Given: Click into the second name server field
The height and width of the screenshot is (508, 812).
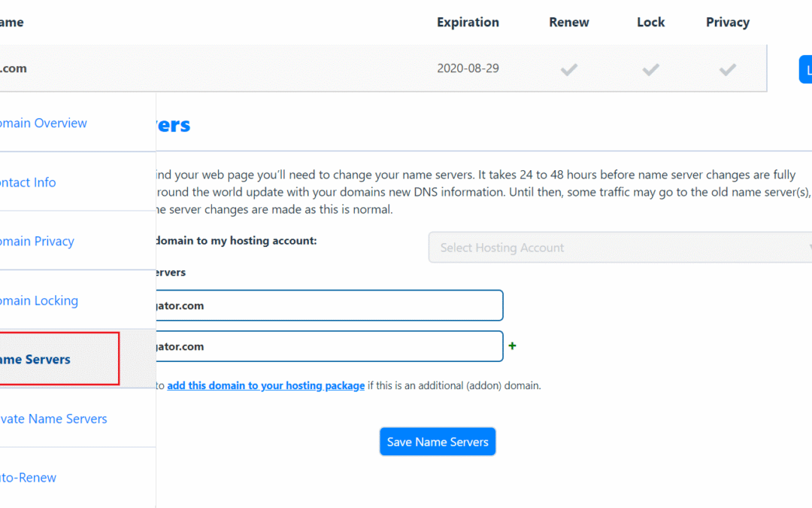Looking at the screenshot, I should coord(327,346).
